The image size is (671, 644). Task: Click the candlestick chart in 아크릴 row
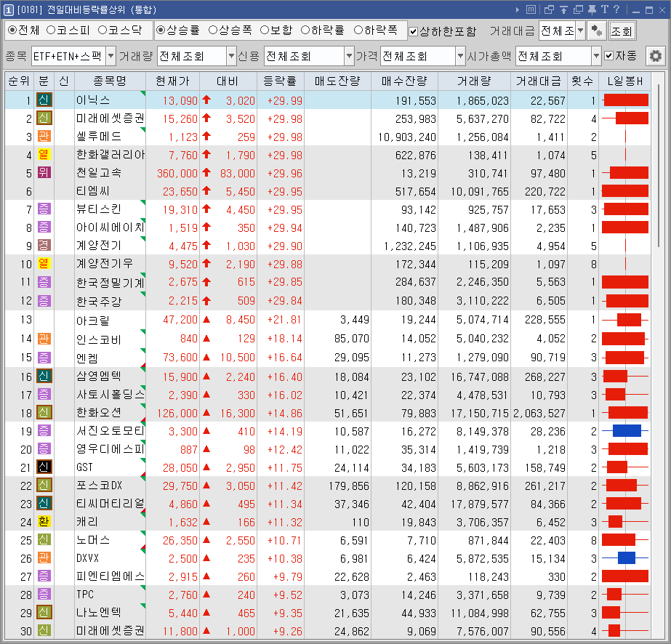coord(625,320)
